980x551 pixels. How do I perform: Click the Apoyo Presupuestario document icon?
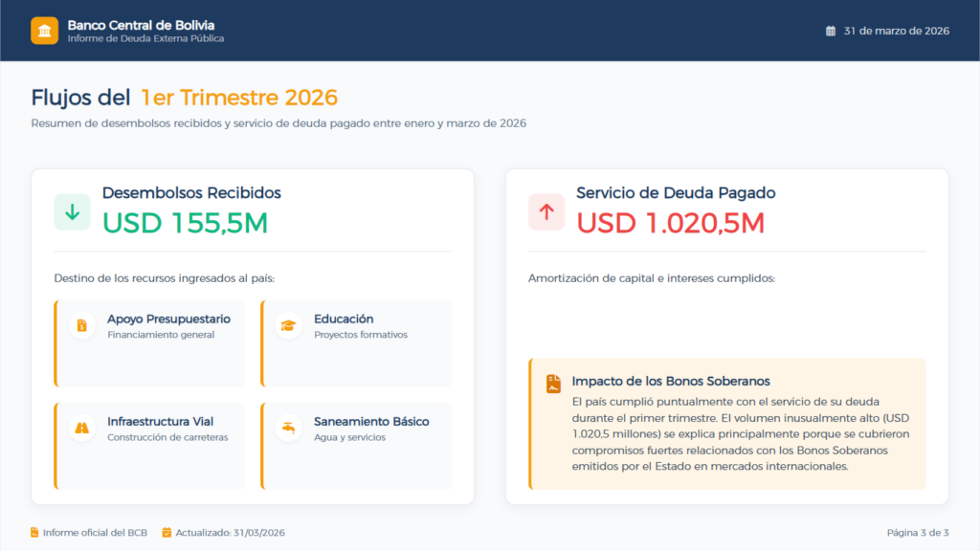point(82,325)
